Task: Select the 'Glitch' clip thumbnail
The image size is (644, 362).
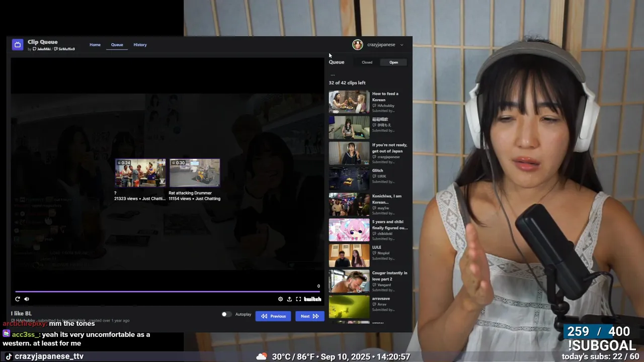Action: [349, 179]
